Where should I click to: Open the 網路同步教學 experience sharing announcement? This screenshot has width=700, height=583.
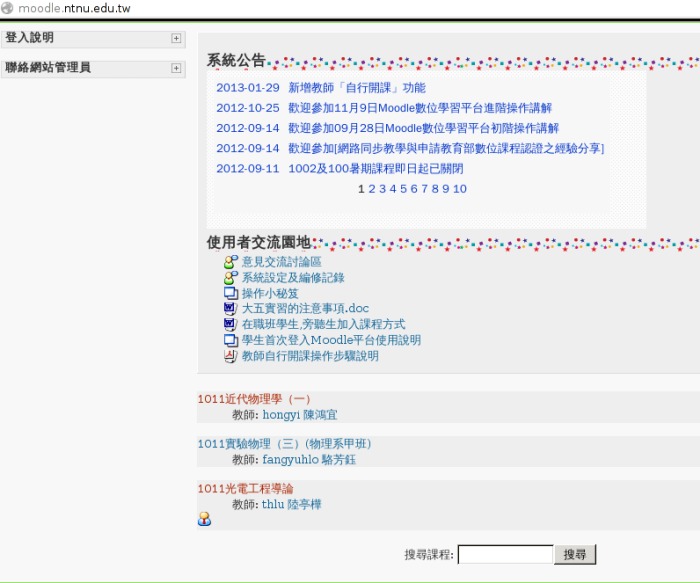446,149
